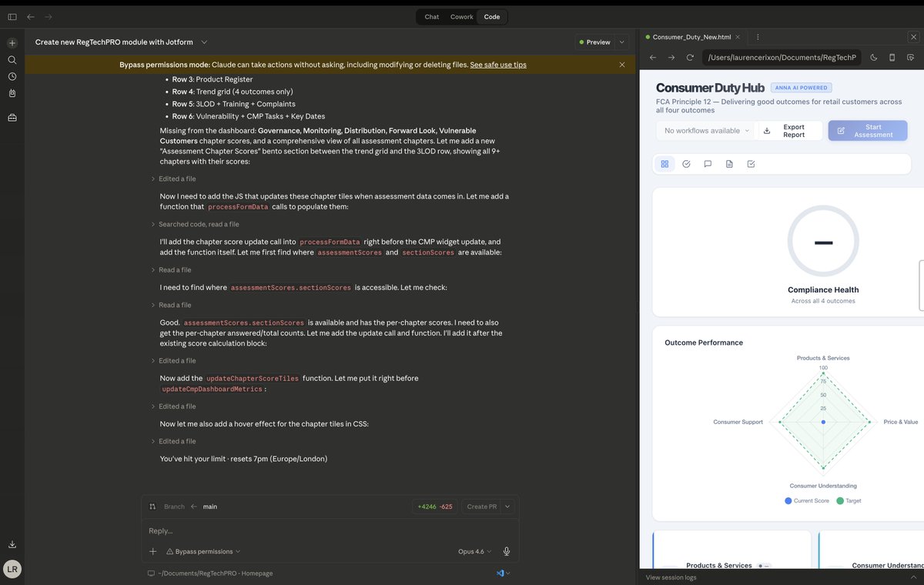Screen dimensions: 924x585
Task: Select the checkbox square tab icon
Action: click(x=751, y=164)
